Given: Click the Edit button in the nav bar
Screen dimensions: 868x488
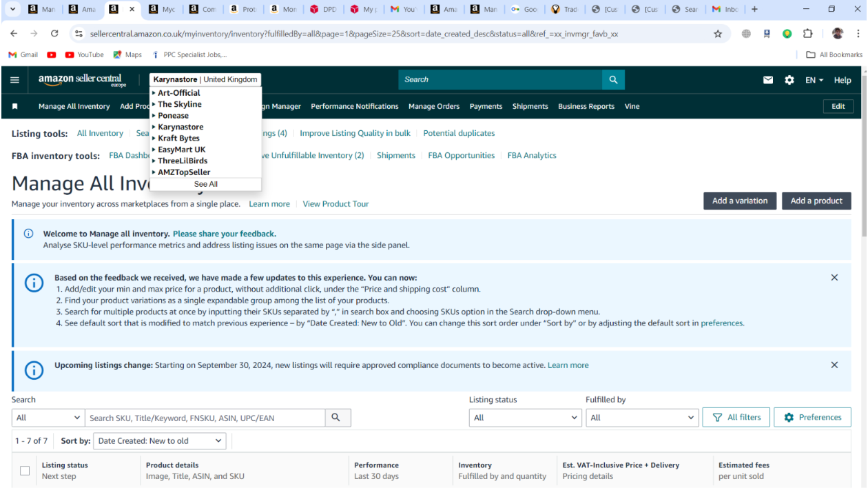Looking at the screenshot, I should (x=838, y=106).
